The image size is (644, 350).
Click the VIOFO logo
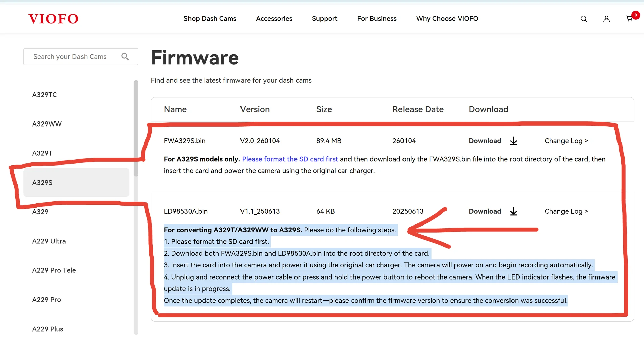[53, 19]
